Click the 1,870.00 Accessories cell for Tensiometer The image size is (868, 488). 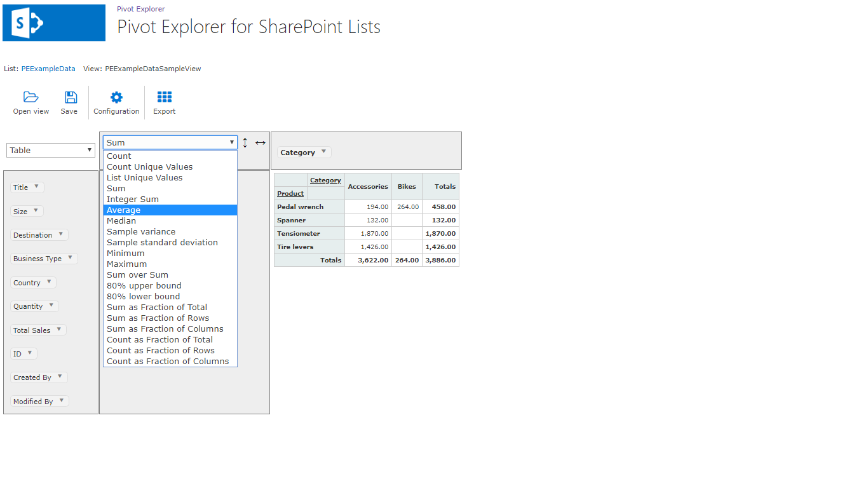pos(368,234)
